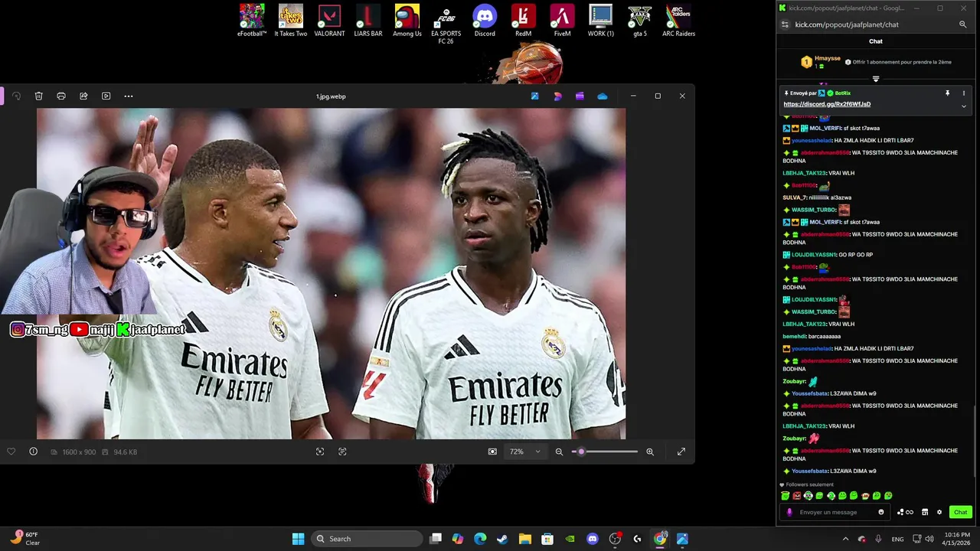The image size is (980, 551).
Task: Share the photo using the share icon
Action: pyautogui.click(x=83, y=96)
